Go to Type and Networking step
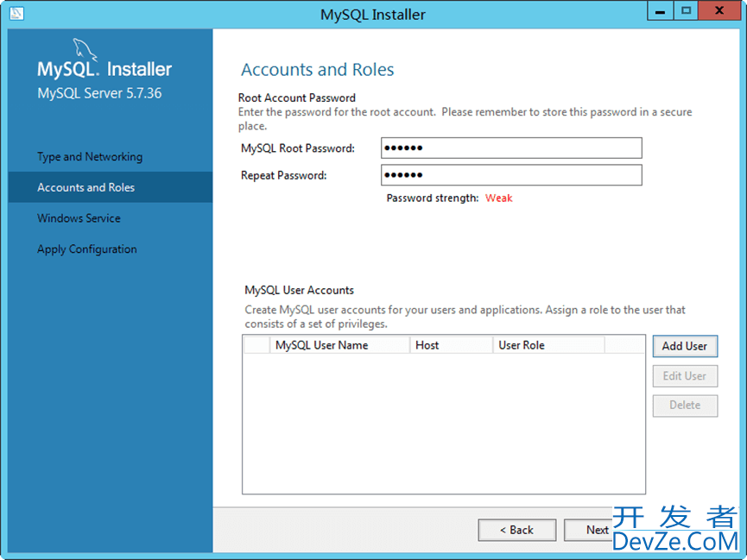 coord(90,157)
